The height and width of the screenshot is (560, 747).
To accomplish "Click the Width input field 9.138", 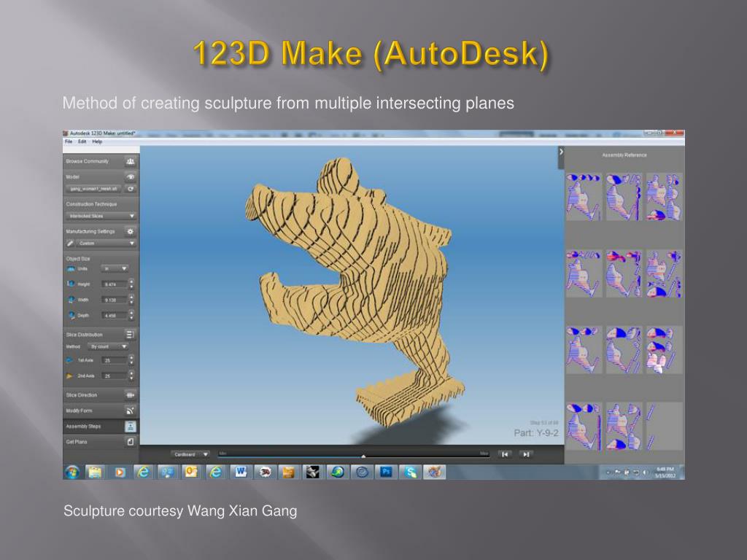I will [115, 300].
